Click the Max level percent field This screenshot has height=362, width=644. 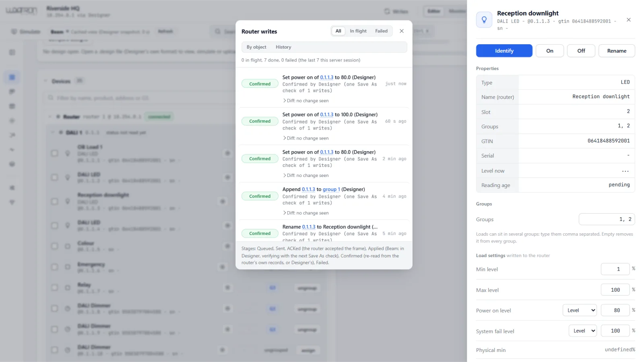point(615,290)
